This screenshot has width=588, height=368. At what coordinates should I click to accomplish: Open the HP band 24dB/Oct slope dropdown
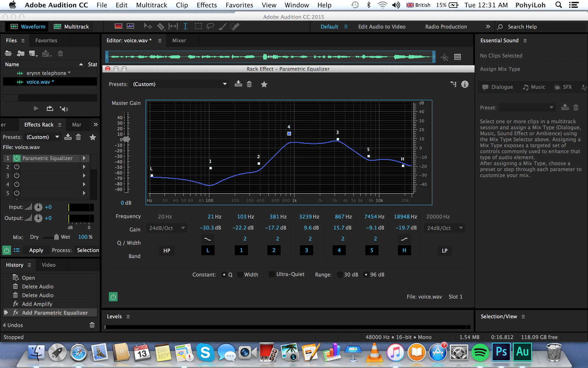[x=167, y=228]
